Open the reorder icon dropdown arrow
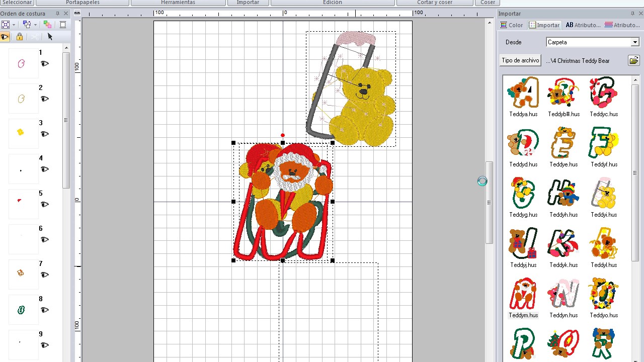 click(x=35, y=25)
